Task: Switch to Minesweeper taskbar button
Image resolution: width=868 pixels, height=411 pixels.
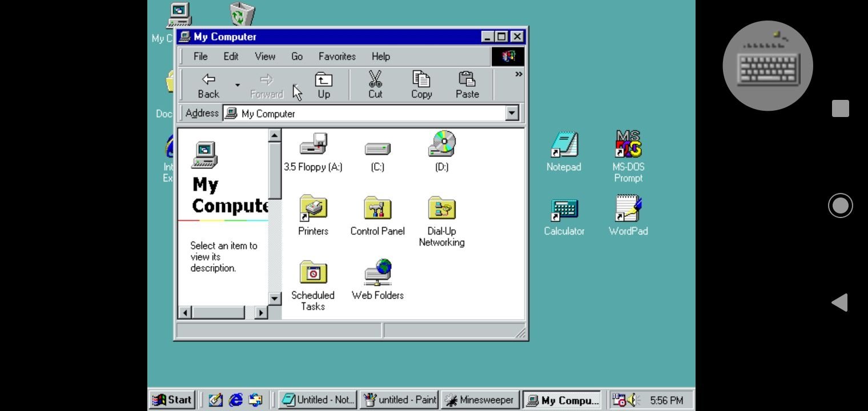Action: point(480,400)
